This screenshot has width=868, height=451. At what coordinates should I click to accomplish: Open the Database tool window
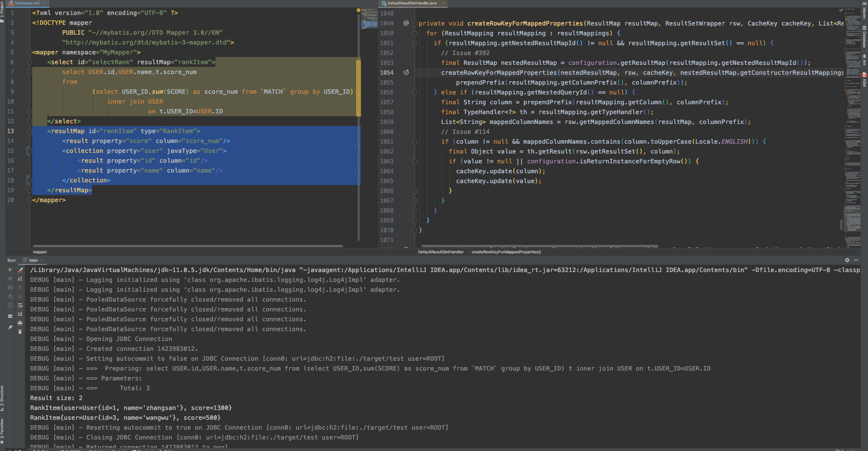pyautogui.click(x=864, y=37)
